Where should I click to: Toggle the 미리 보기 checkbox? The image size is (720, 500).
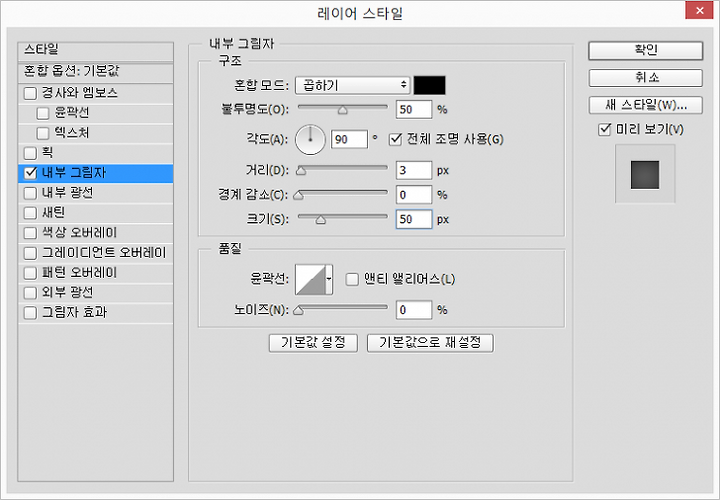click(x=605, y=129)
